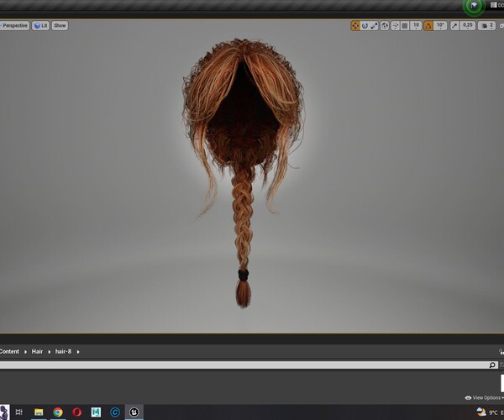Go to Content in breadcrumb path

pos(9,352)
